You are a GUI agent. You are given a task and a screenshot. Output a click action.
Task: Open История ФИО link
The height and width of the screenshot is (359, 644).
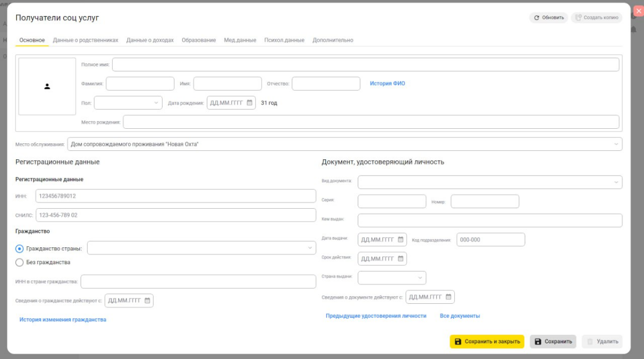coord(387,84)
